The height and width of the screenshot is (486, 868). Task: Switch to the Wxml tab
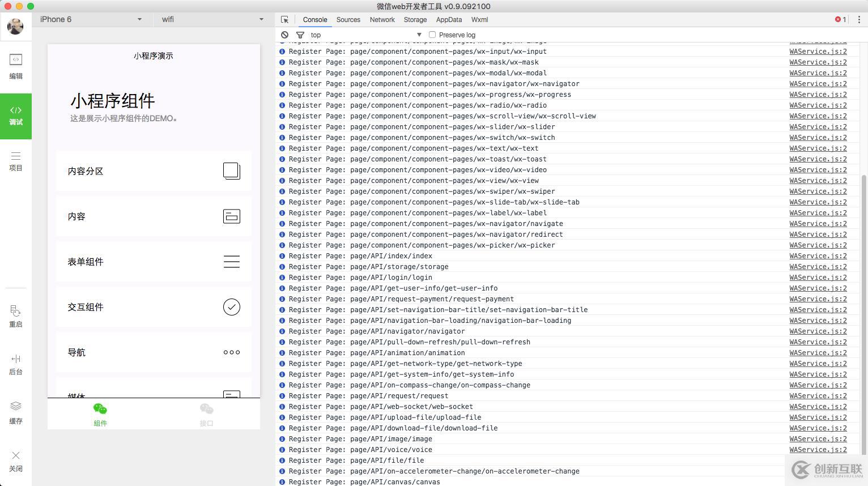[479, 19]
